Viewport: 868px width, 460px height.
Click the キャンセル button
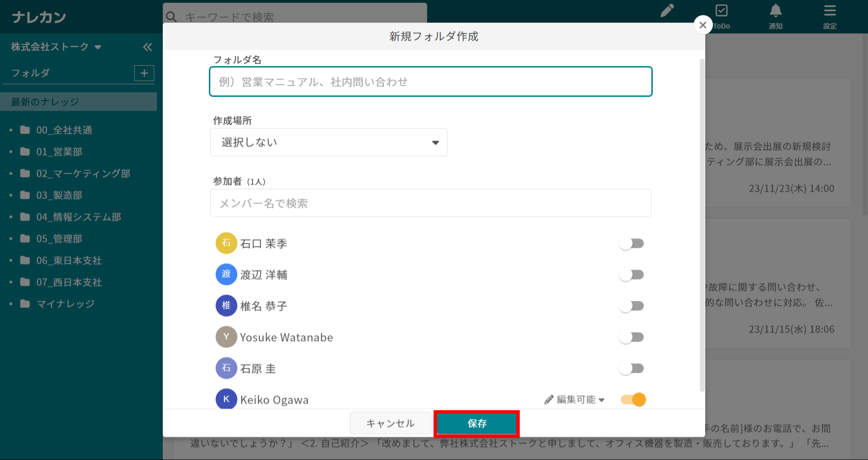click(390, 424)
